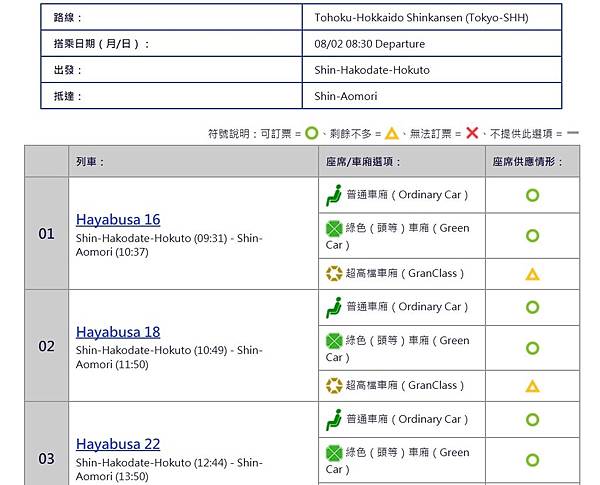Click the green circle icon in the legend
The height and width of the screenshot is (485, 600).
311,133
